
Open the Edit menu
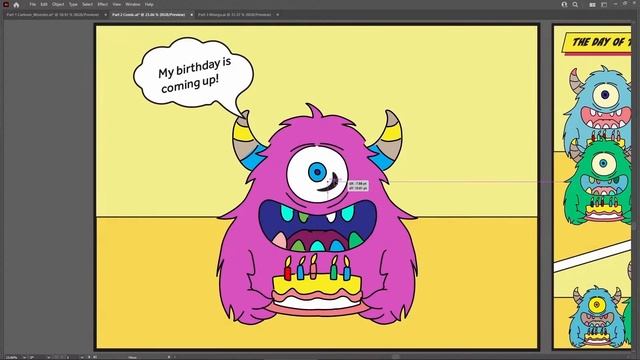[44, 4]
